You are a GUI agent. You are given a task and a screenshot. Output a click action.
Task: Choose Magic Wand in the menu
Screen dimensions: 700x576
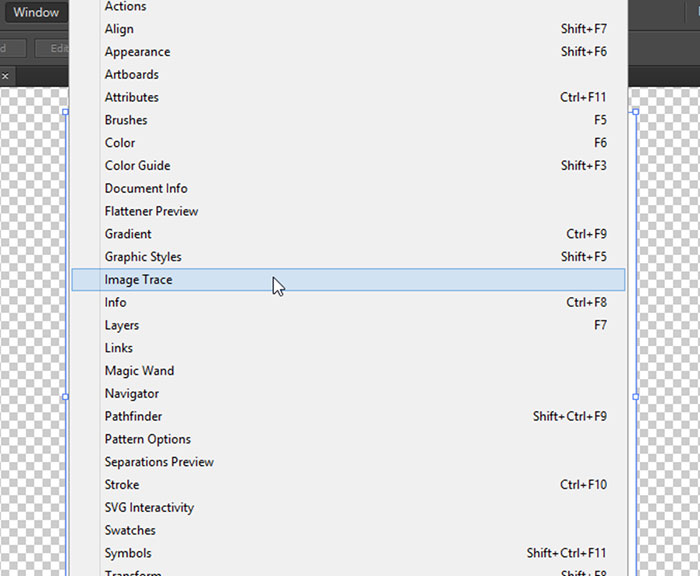(139, 371)
